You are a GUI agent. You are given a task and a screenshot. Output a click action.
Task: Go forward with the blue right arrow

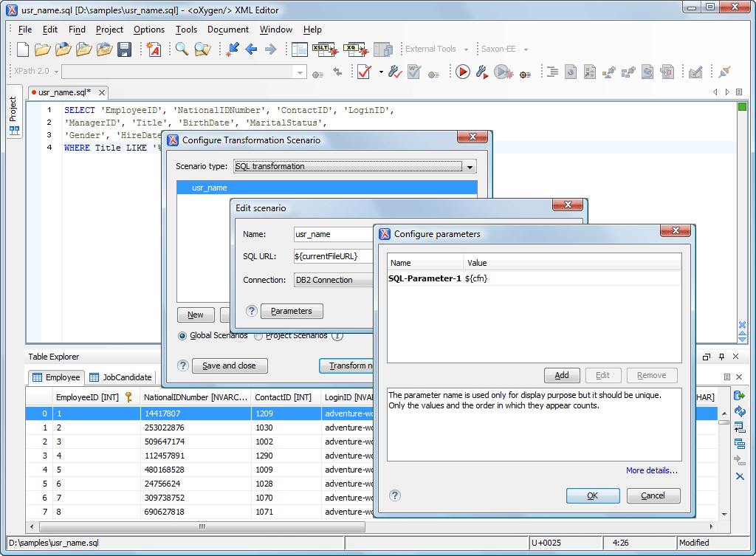(271, 49)
